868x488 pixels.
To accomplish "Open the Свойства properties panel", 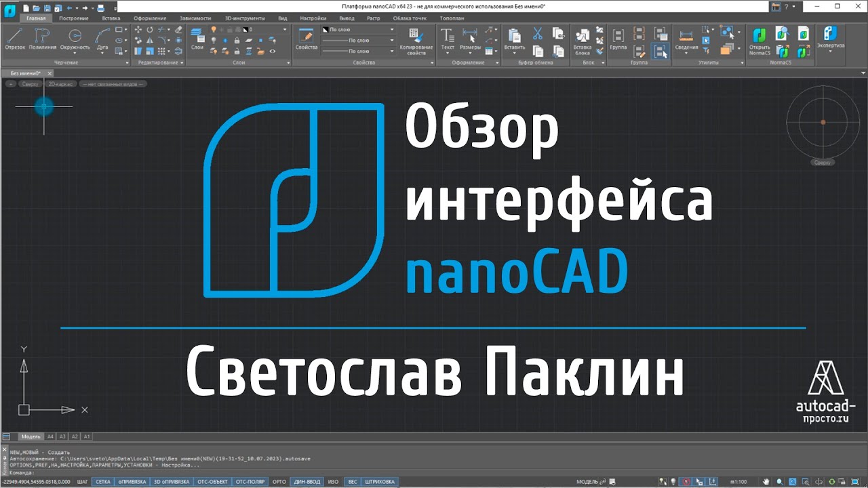I will click(x=307, y=39).
